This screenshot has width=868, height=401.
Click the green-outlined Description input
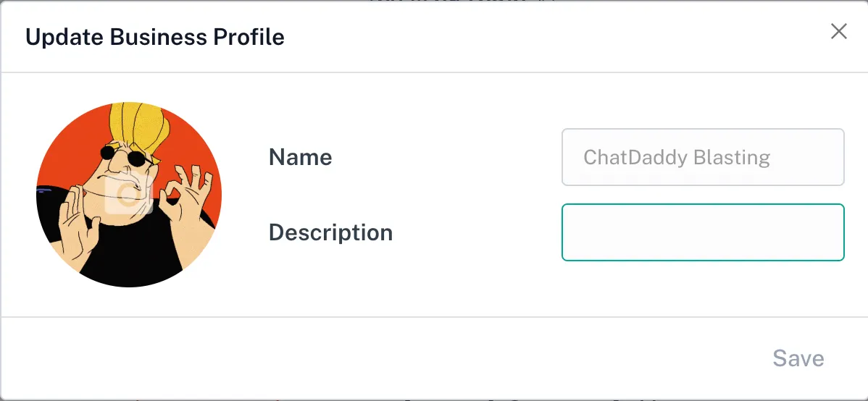pos(702,232)
